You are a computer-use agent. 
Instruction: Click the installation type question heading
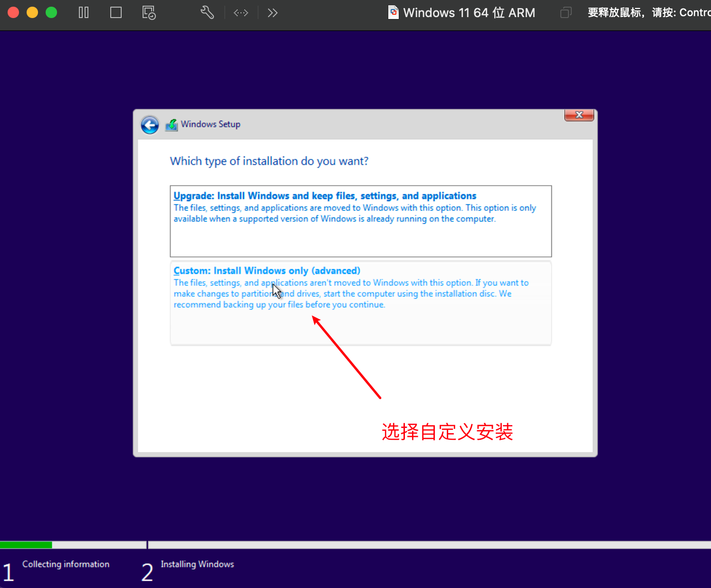click(x=269, y=161)
